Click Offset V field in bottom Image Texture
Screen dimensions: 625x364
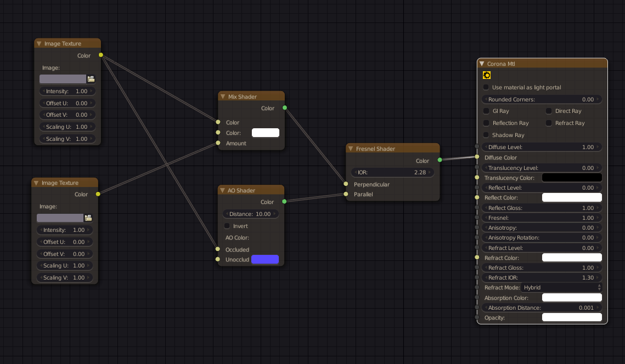coord(65,254)
